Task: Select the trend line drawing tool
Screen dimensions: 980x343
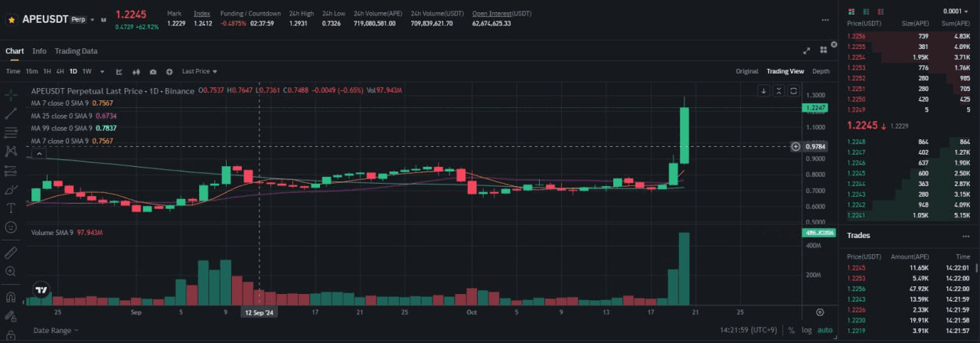Action: (11, 113)
